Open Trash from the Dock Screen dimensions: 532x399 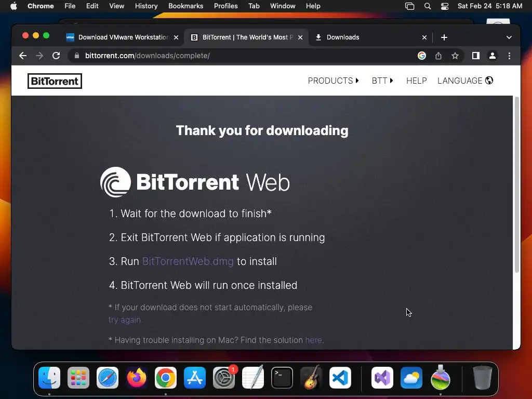point(482,378)
